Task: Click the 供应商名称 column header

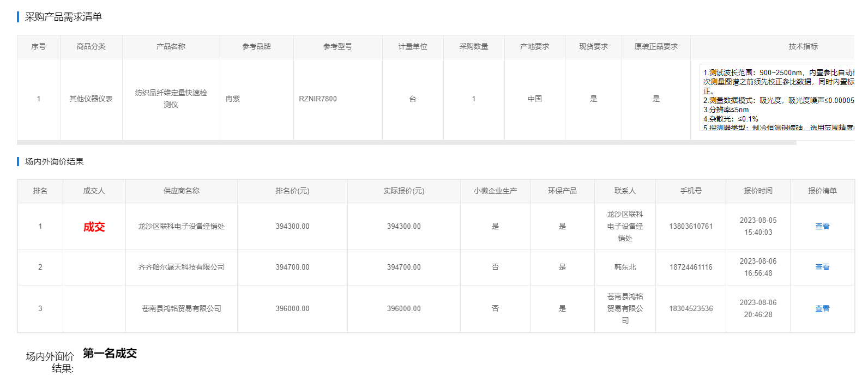Action: click(181, 191)
